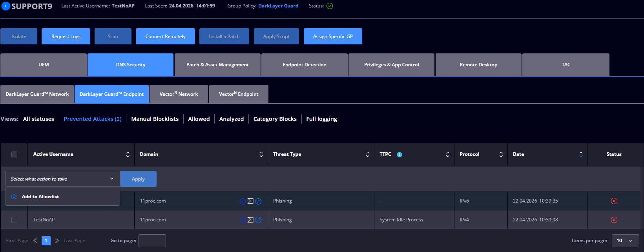
Task: Open the 'Select what action to take' dropdown
Action: click(x=63, y=179)
